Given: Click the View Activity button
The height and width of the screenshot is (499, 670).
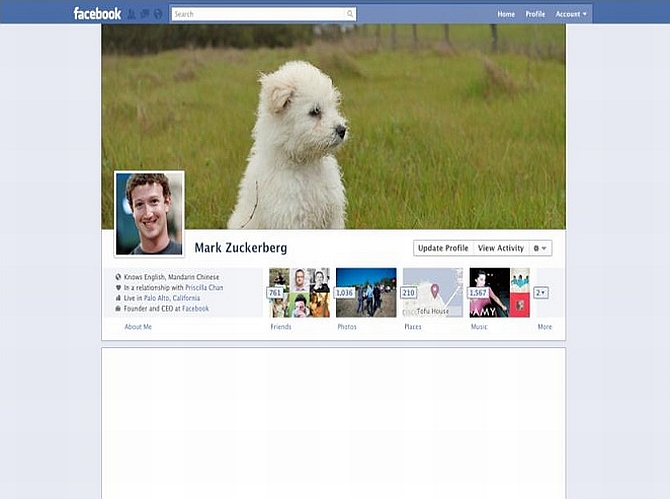Looking at the screenshot, I should point(501,248).
